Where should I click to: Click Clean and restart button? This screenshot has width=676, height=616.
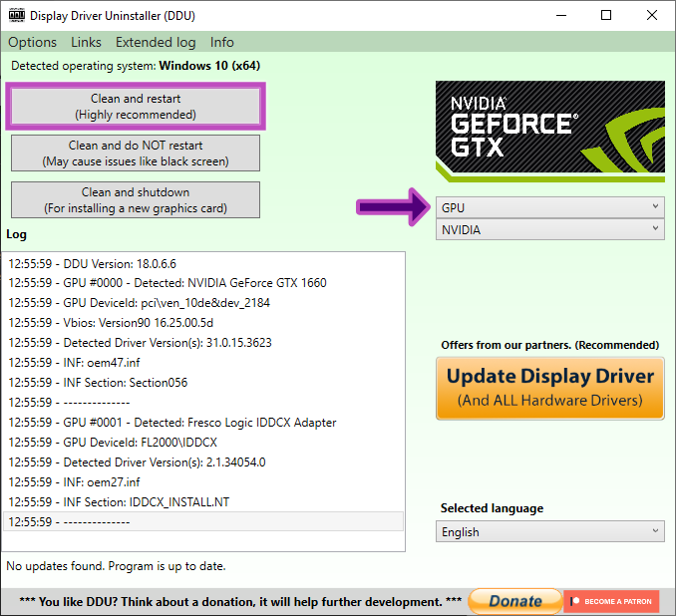coord(136,107)
